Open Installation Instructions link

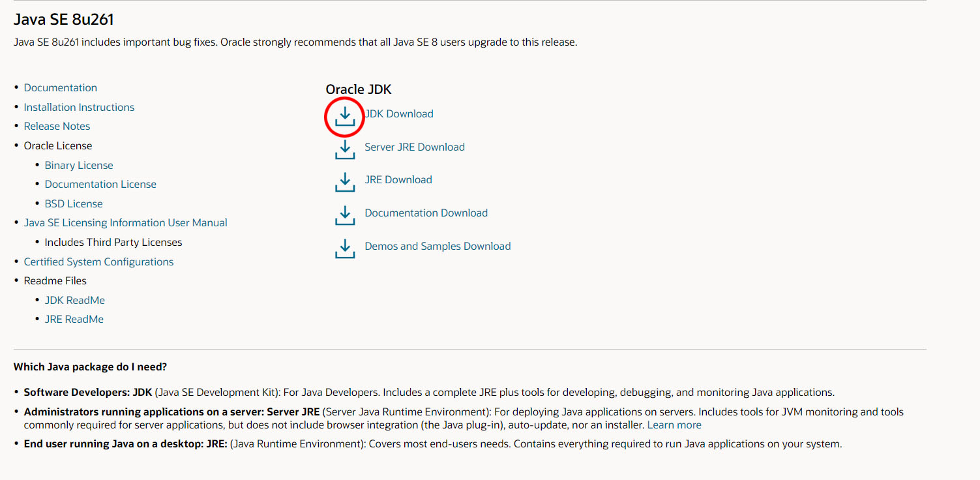pyautogui.click(x=79, y=107)
